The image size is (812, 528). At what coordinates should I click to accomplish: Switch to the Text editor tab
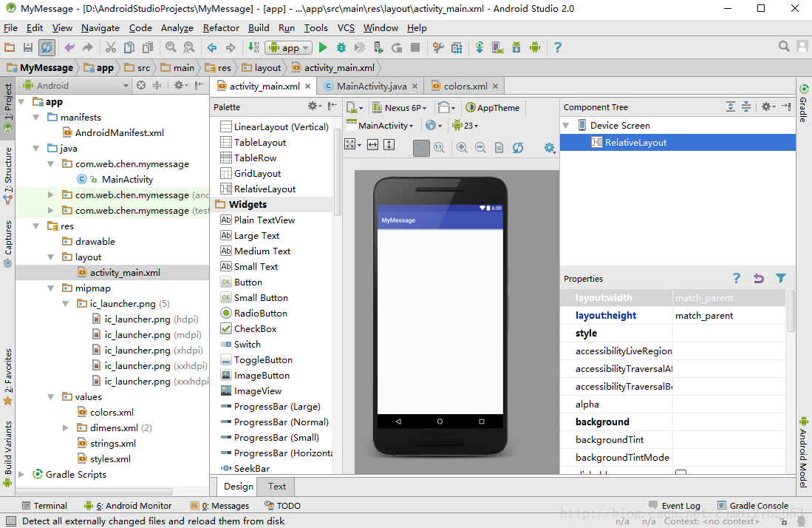pos(277,486)
